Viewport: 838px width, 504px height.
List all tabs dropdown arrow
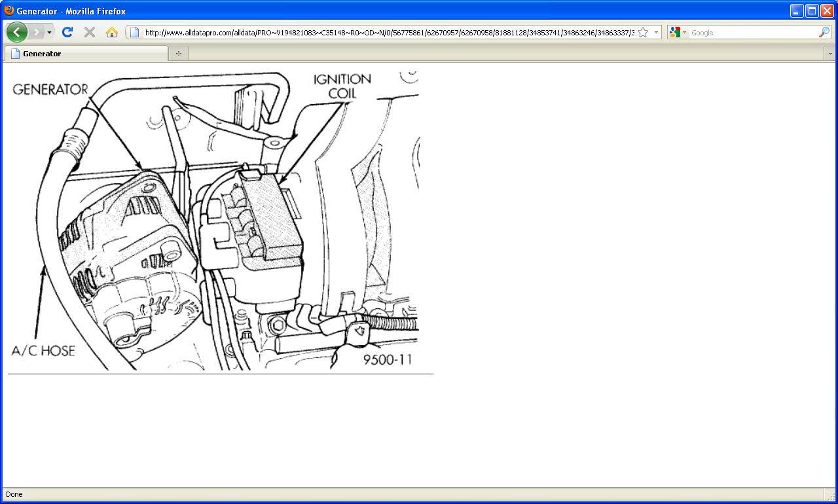(831, 54)
